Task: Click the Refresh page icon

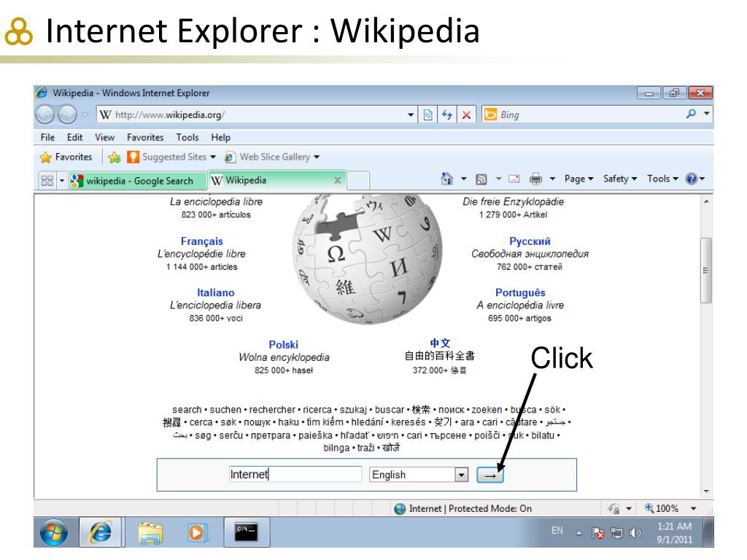Action: (447, 114)
